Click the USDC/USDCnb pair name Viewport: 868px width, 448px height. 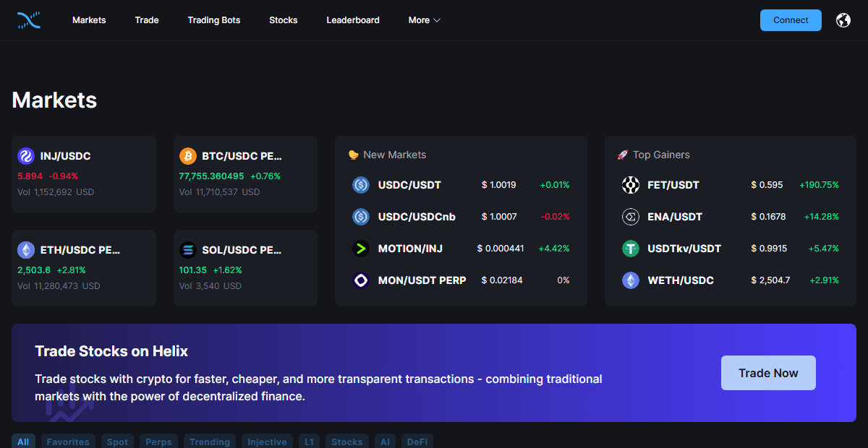[x=417, y=217]
